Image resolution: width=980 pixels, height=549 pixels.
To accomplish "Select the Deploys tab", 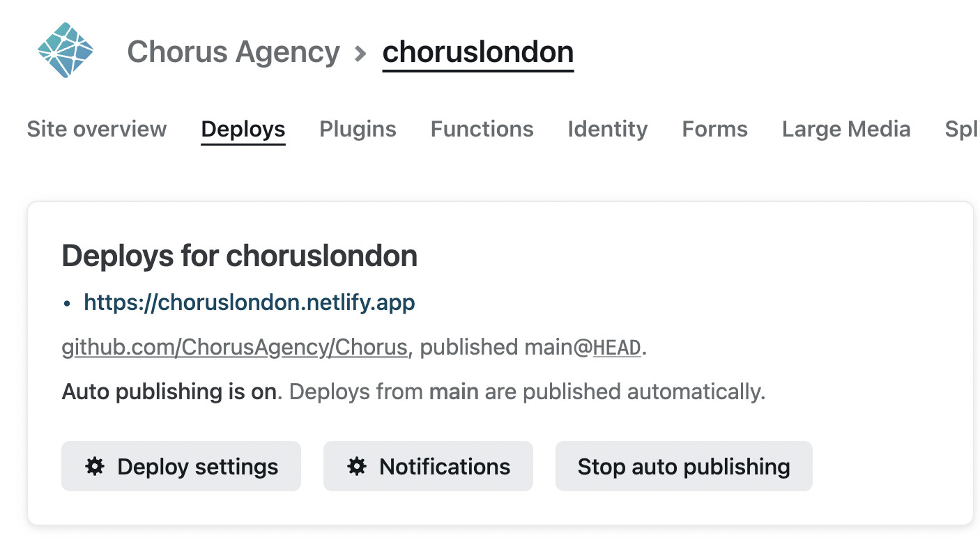I will click(x=243, y=129).
